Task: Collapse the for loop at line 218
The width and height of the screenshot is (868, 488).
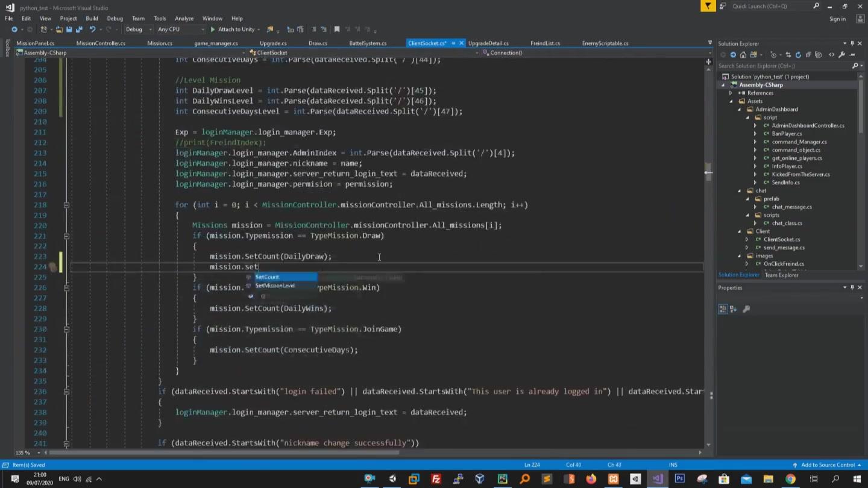Action: click(66, 205)
